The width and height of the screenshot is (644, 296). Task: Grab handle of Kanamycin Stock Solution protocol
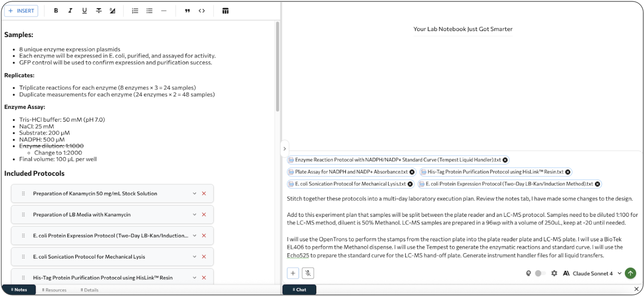click(x=23, y=193)
